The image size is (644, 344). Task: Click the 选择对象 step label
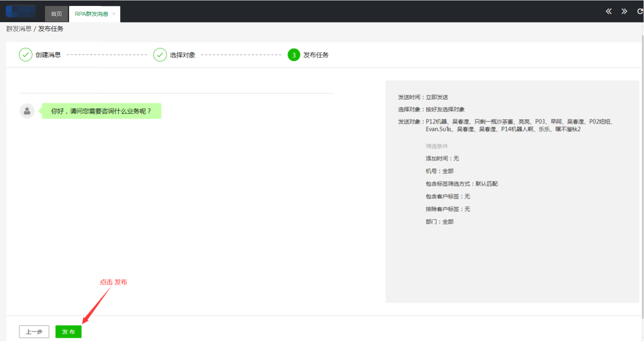182,55
